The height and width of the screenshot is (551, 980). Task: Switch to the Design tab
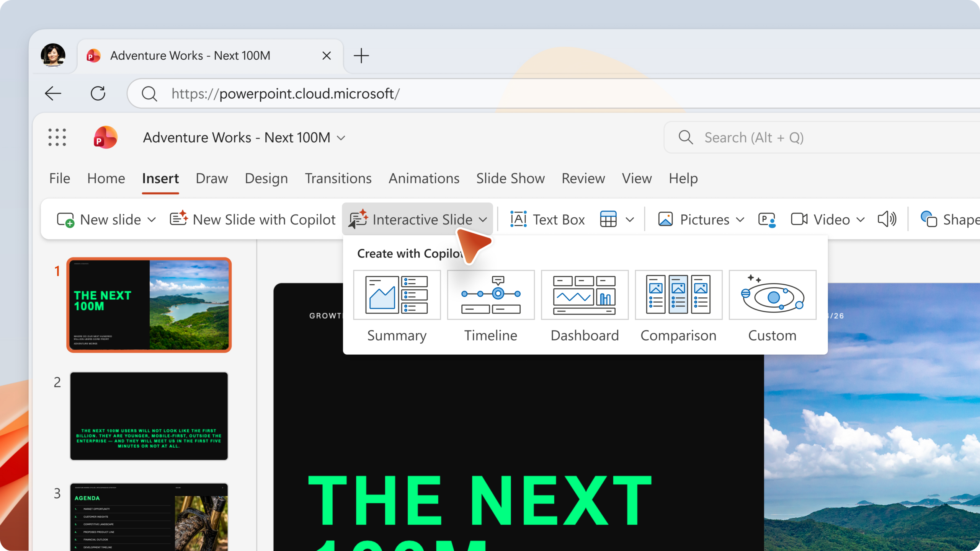tap(266, 178)
